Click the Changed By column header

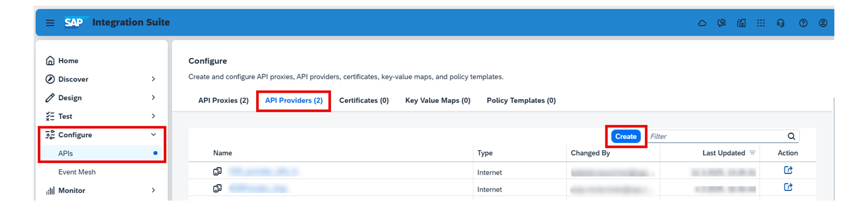[x=590, y=153]
